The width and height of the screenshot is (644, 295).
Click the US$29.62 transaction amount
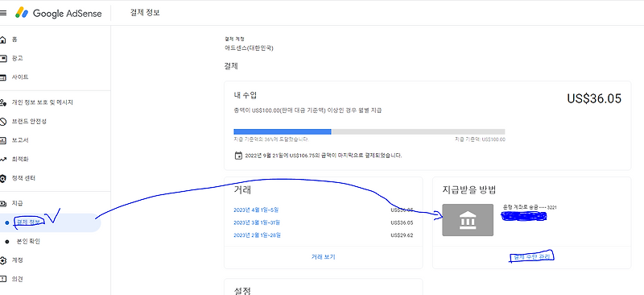pos(402,235)
